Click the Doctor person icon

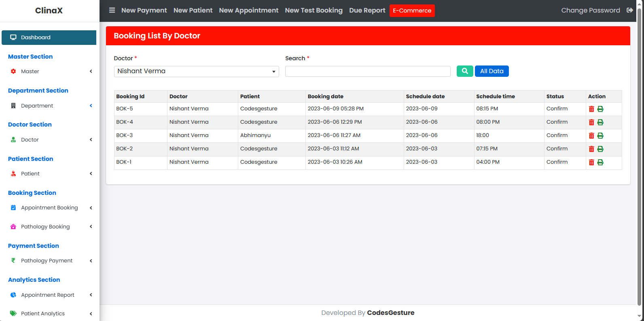(13, 139)
